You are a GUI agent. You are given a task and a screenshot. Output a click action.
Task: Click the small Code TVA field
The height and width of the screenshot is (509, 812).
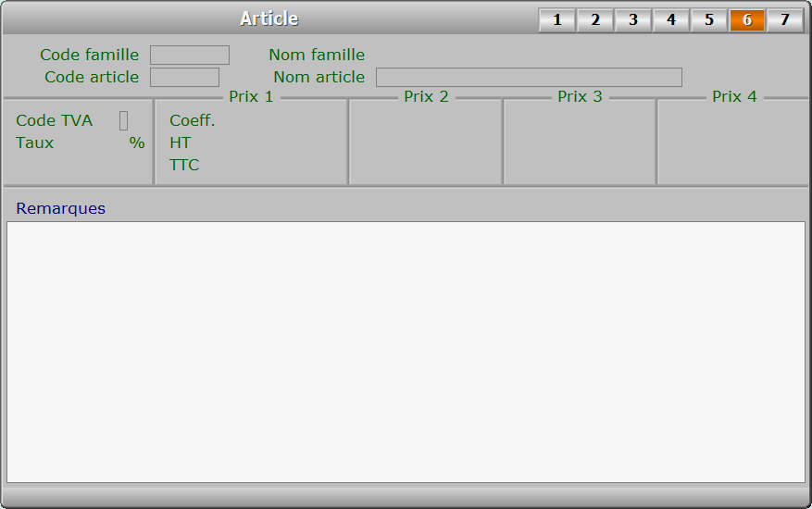click(x=123, y=120)
